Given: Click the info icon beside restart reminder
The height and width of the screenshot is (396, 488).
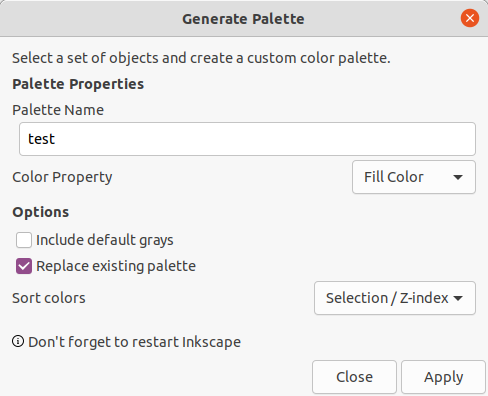Looking at the screenshot, I should [18, 341].
